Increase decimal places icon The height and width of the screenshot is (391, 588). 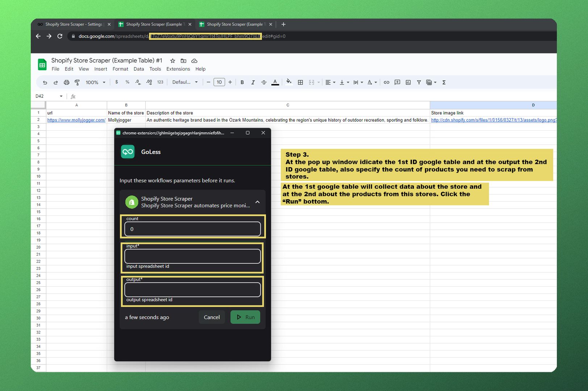149,82
